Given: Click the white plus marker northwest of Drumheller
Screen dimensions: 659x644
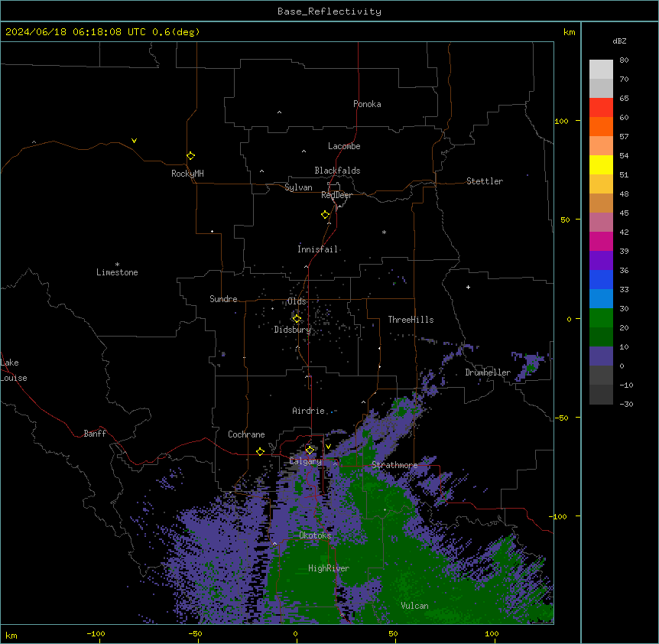Looking at the screenshot, I should pos(468,287).
